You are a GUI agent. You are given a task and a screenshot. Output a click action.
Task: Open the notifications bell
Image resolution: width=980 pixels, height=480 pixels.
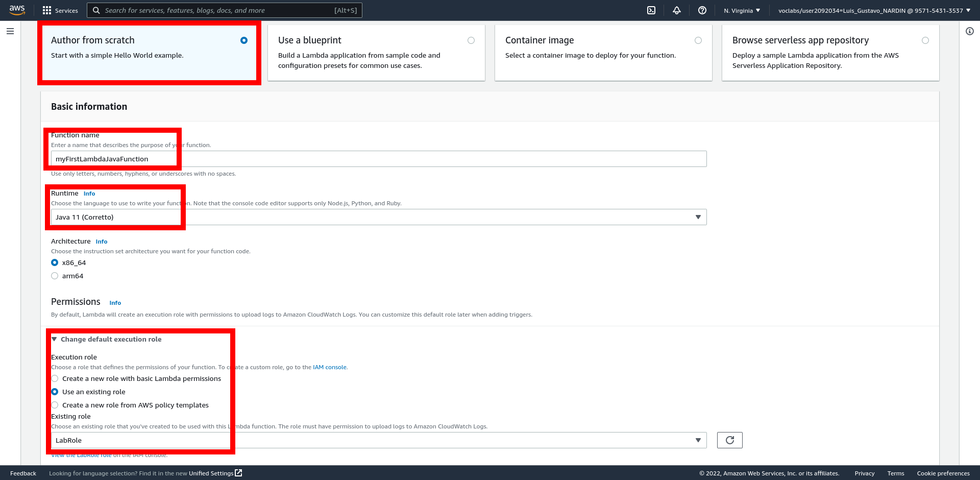pyautogui.click(x=677, y=10)
